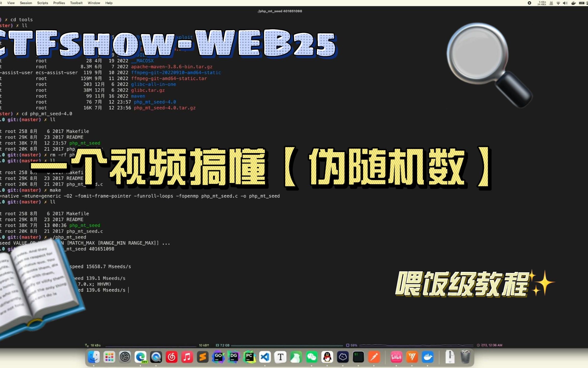Launch PyCharm from the Dock
The height and width of the screenshot is (368, 588).
click(x=250, y=357)
